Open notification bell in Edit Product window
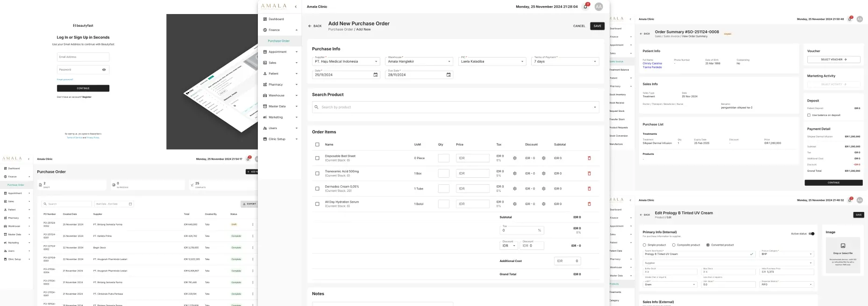 point(850,200)
